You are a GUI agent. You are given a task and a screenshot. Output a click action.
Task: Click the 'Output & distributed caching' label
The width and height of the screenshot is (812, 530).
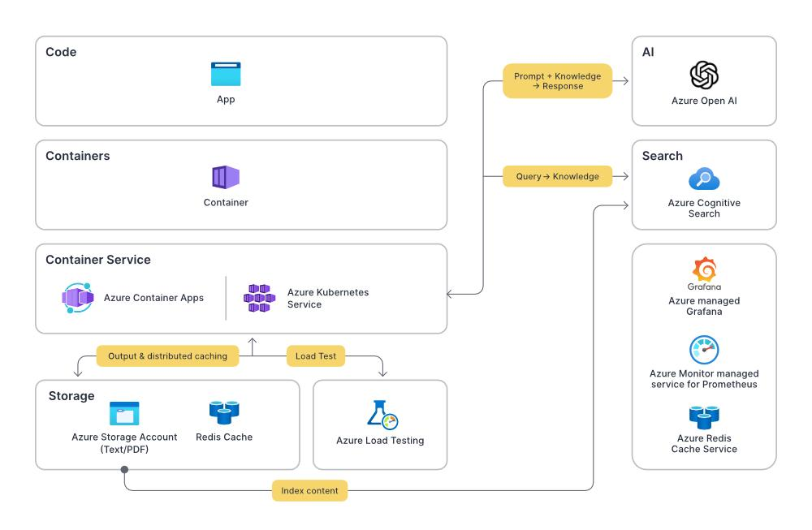[x=168, y=356]
